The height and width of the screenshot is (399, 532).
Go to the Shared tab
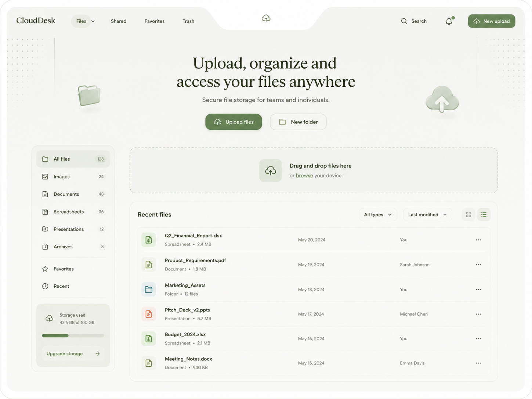119,21
